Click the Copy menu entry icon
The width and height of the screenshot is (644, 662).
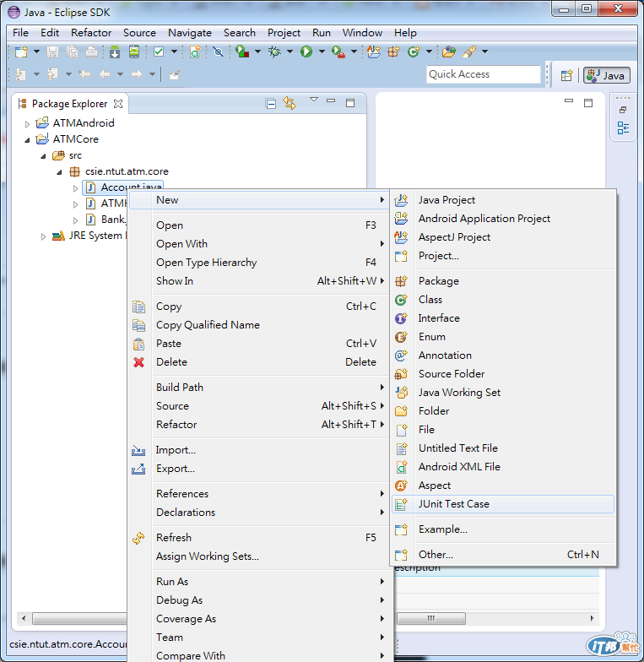[x=138, y=307]
